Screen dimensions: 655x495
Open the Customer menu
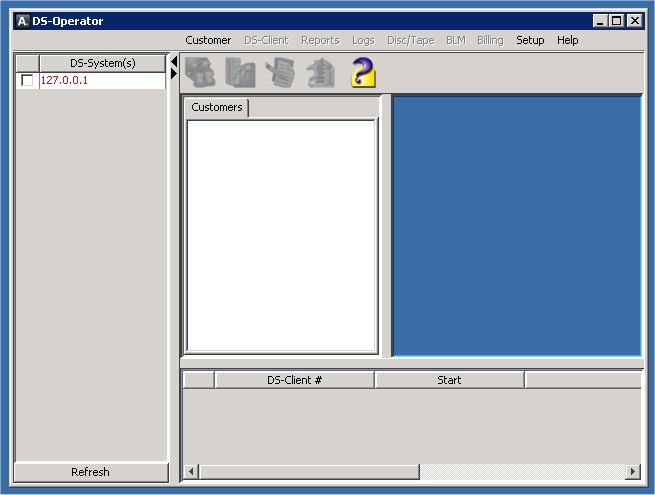(208, 40)
